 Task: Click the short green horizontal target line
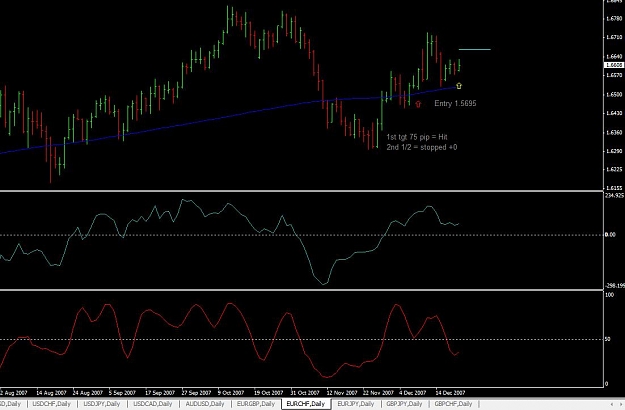pyautogui.click(x=474, y=49)
